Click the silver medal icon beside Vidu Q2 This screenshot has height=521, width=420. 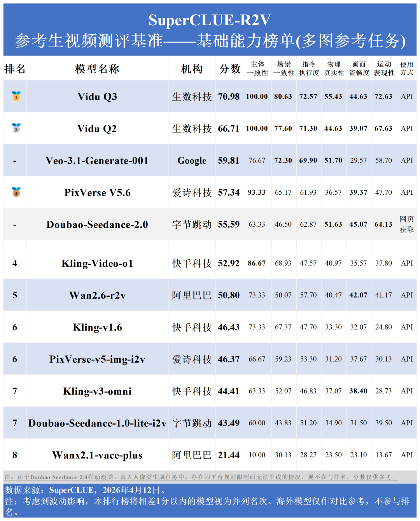click(x=16, y=128)
